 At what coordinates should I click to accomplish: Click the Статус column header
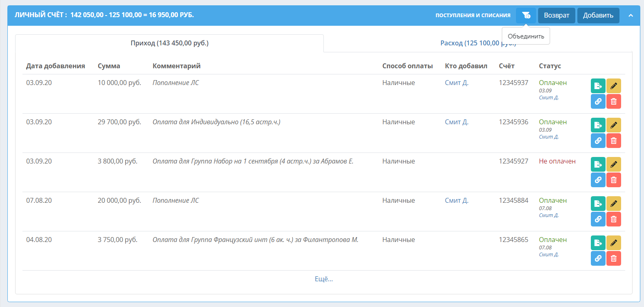pyautogui.click(x=550, y=66)
